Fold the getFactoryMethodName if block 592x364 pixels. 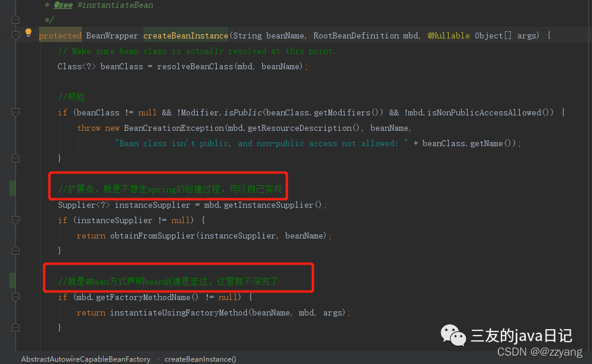pos(15,297)
